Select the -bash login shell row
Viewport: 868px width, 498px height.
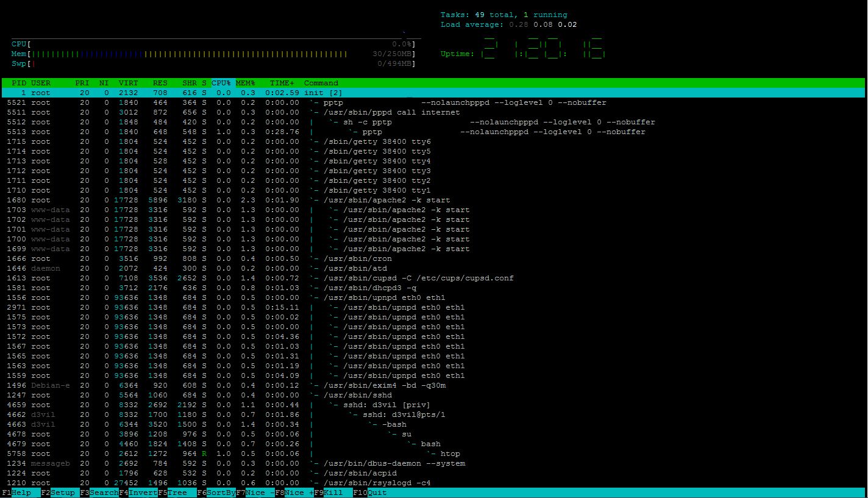tap(433, 424)
